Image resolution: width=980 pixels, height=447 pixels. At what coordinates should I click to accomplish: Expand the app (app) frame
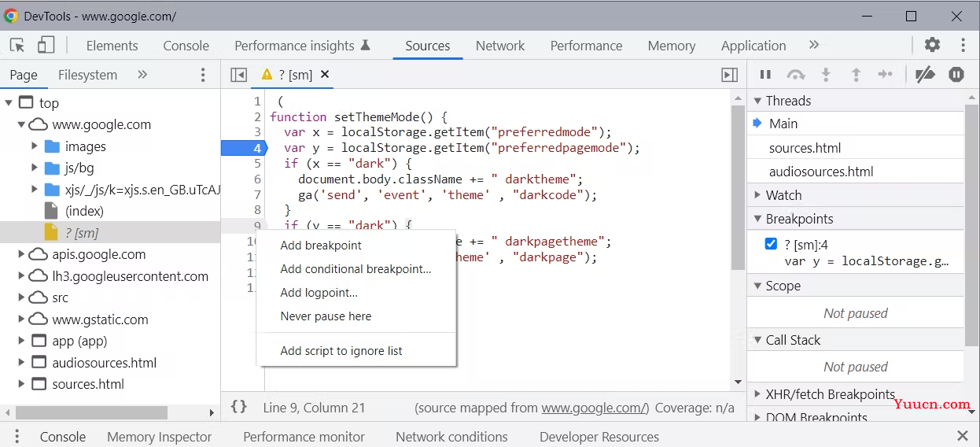pos(21,341)
